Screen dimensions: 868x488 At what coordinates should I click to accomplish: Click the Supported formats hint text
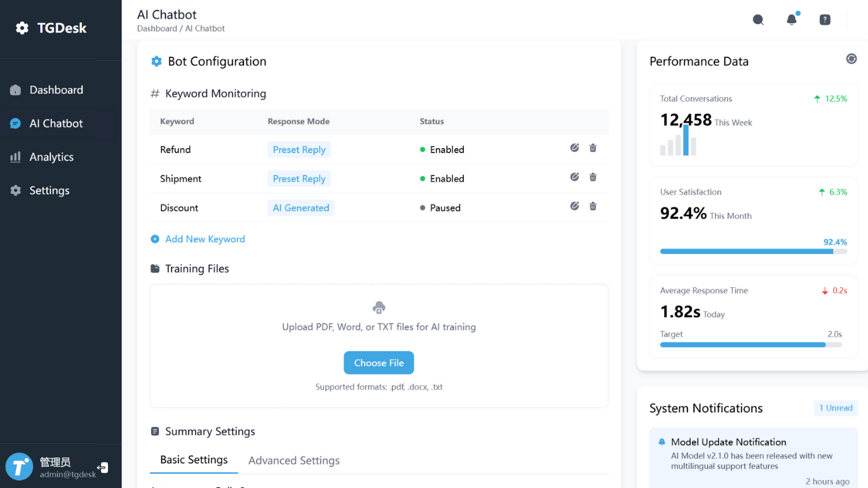point(379,387)
